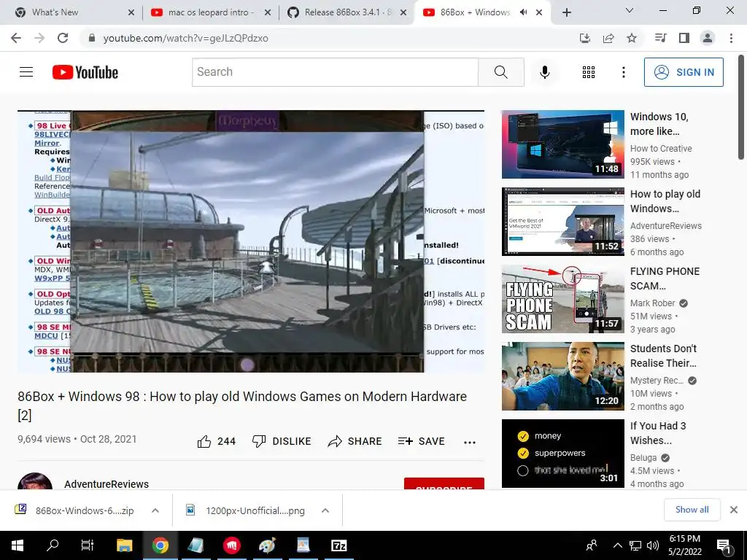
Task: Open media controls icon in Chrome toolbar
Action: (x=660, y=38)
